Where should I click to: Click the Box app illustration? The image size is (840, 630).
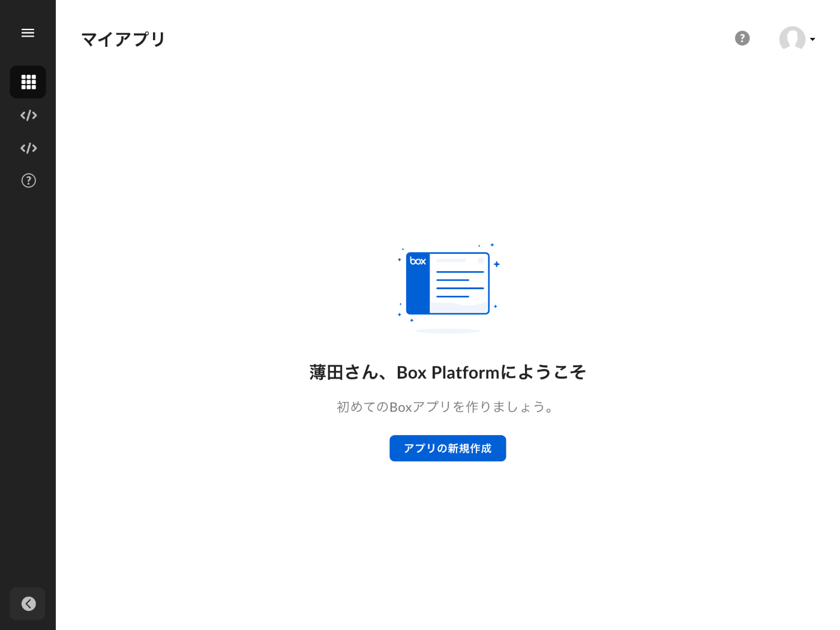(x=448, y=287)
